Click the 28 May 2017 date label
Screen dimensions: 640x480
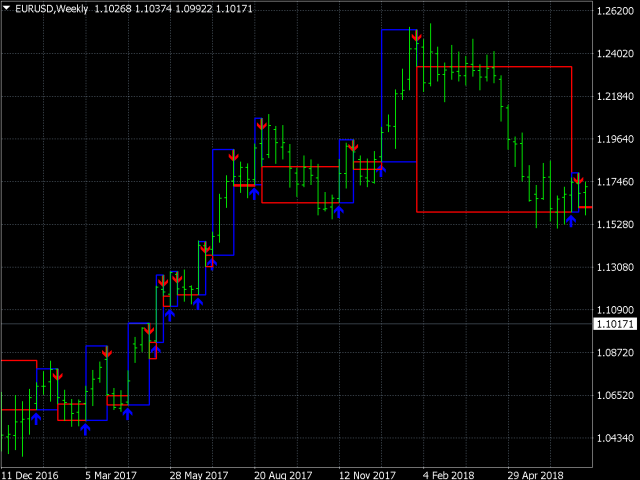pos(200,473)
